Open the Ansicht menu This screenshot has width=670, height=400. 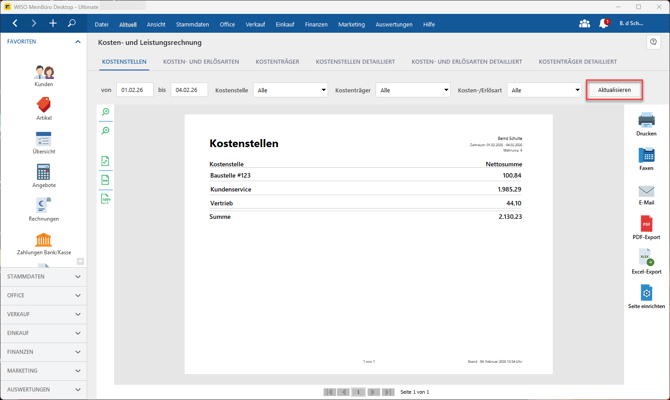156,24
